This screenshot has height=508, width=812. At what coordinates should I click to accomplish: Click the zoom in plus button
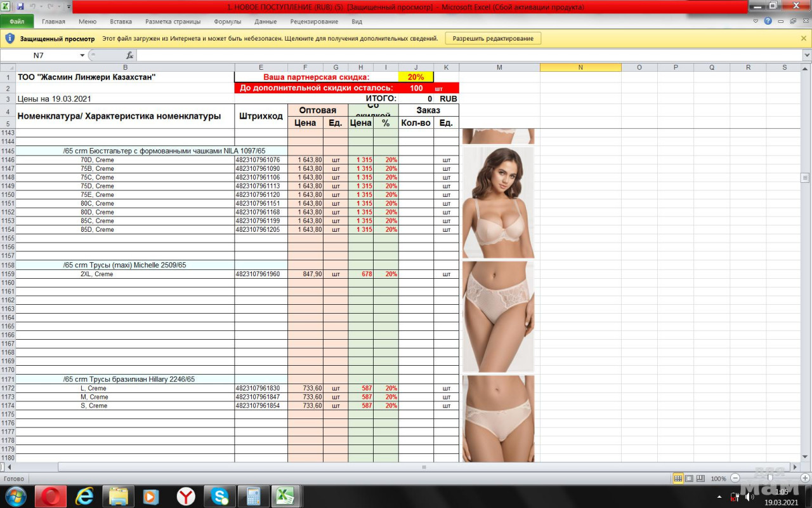coord(804,478)
